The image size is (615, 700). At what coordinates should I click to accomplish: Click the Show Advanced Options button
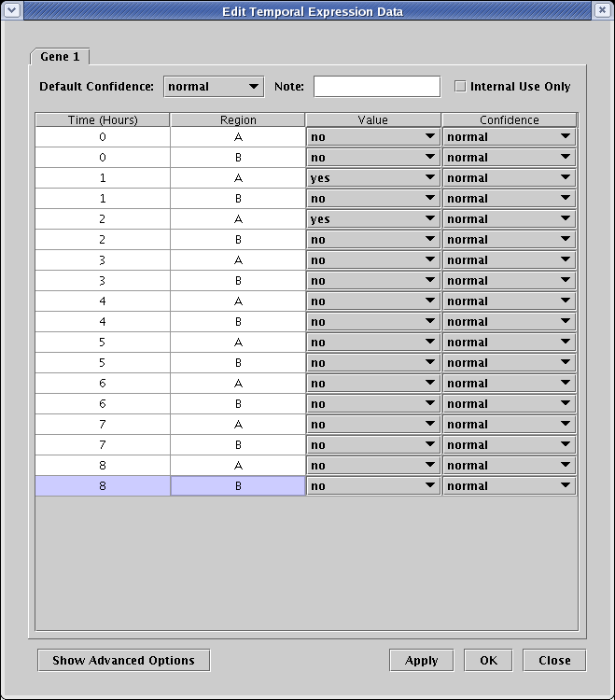[123, 660]
